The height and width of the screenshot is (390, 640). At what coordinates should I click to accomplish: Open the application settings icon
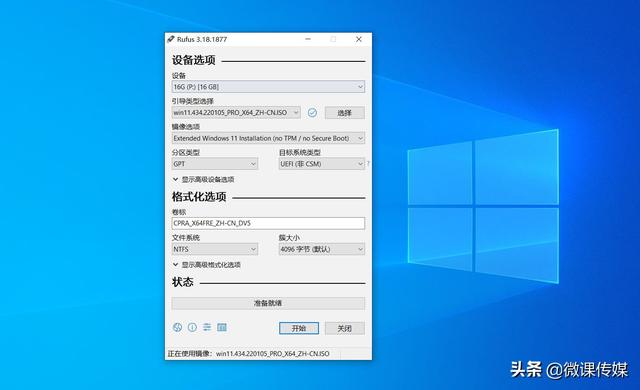207,327
